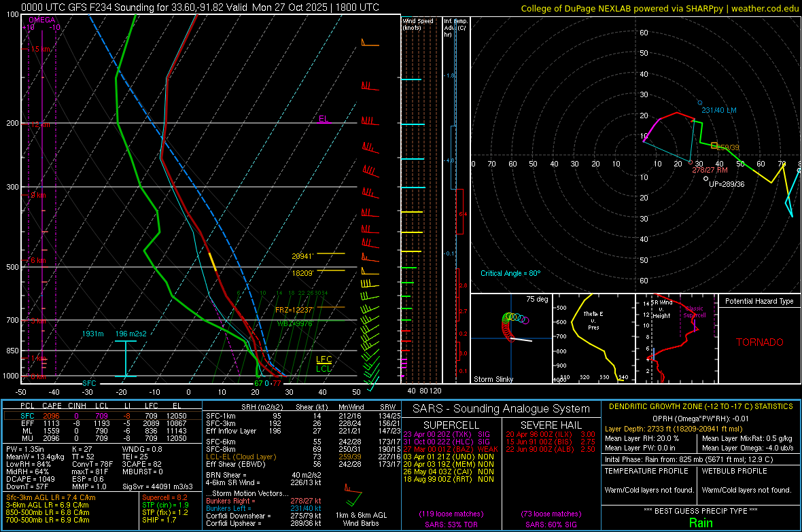The image size is (802, 532).
Task: Click 'SHIP = 1.7' index
Action: click(x=159, y=520)
